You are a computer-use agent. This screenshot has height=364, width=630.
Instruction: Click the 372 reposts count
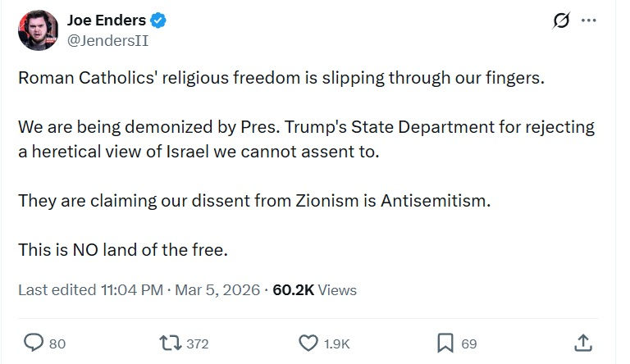pyautogui.click(x=198, y=344)
